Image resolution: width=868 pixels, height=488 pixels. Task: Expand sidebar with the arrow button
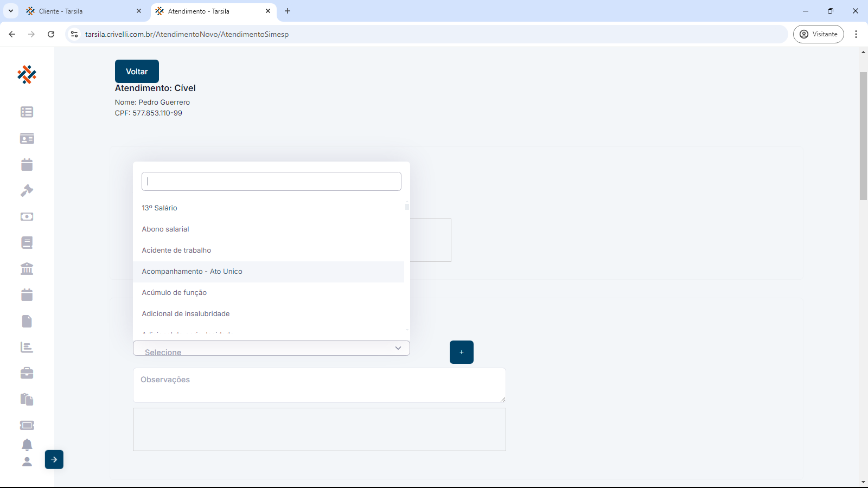[54, 459]
